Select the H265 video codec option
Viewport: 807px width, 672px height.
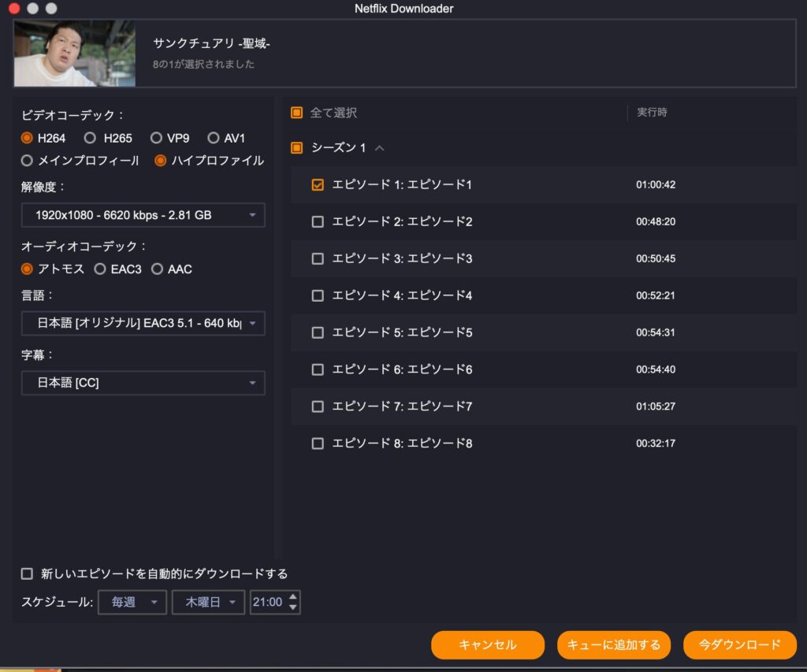90,138
